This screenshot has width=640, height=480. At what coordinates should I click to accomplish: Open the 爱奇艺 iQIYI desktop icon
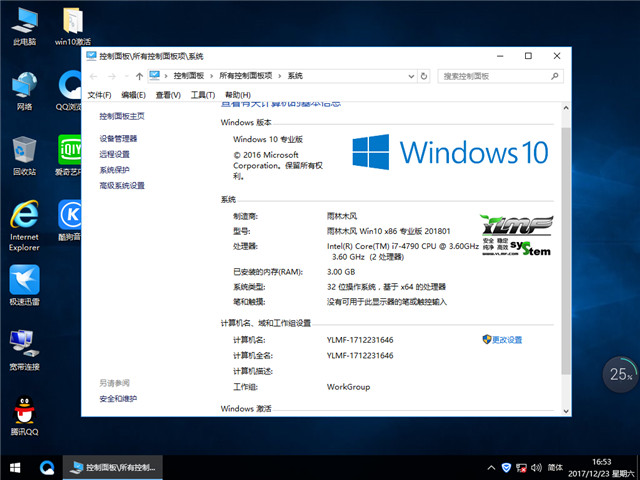(69, 156)
